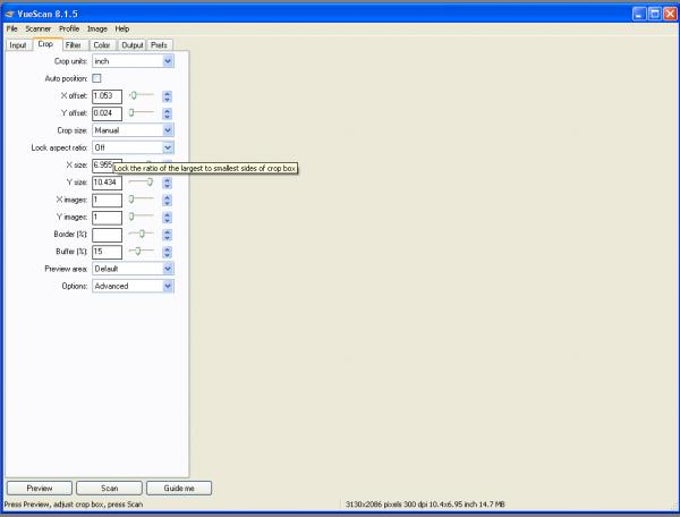Click the X images spinner arrows
This screenshot has width=680, height=517.
pyautogui.click(x=167, y=200)
